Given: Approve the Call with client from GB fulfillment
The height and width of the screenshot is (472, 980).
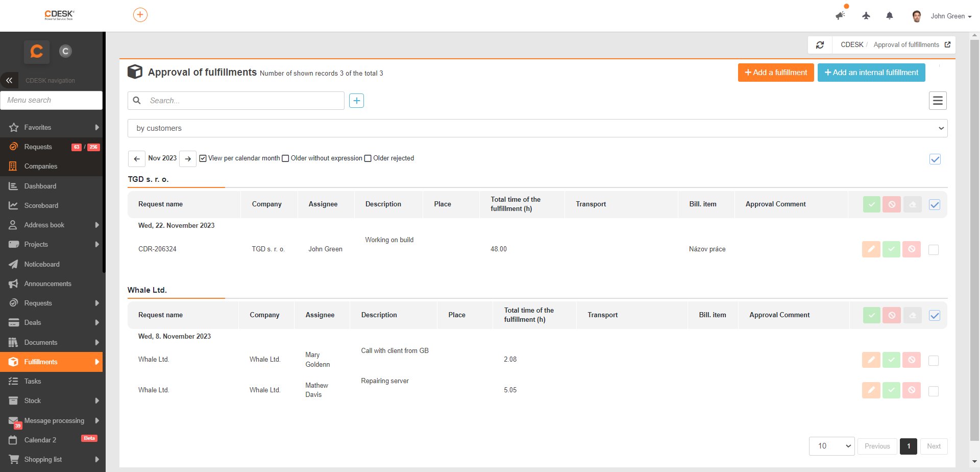Looking at the screenshot, I should click(891, 360).
